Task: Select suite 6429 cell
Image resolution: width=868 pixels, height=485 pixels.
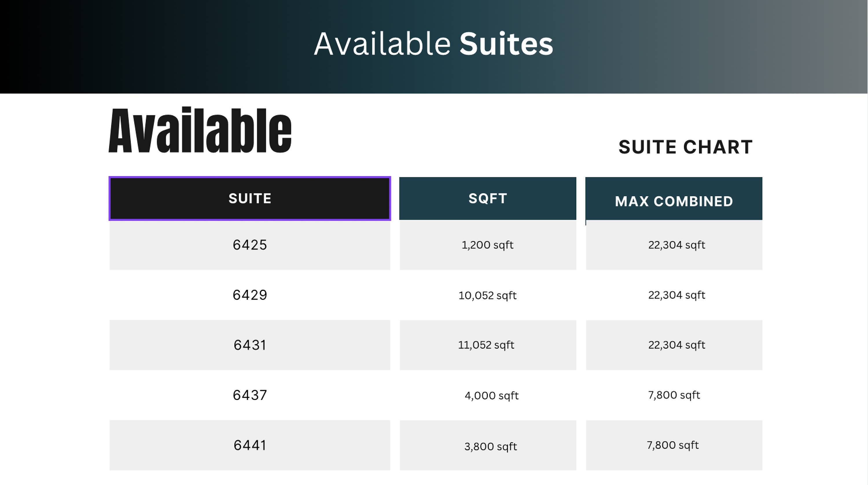Action: pos(250,295)
